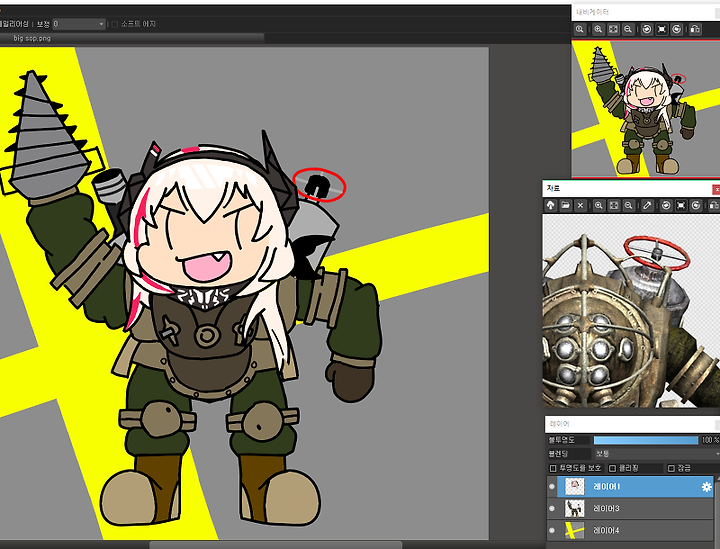Hide layer 레이어4 with its visibility dot

point(552,530)
